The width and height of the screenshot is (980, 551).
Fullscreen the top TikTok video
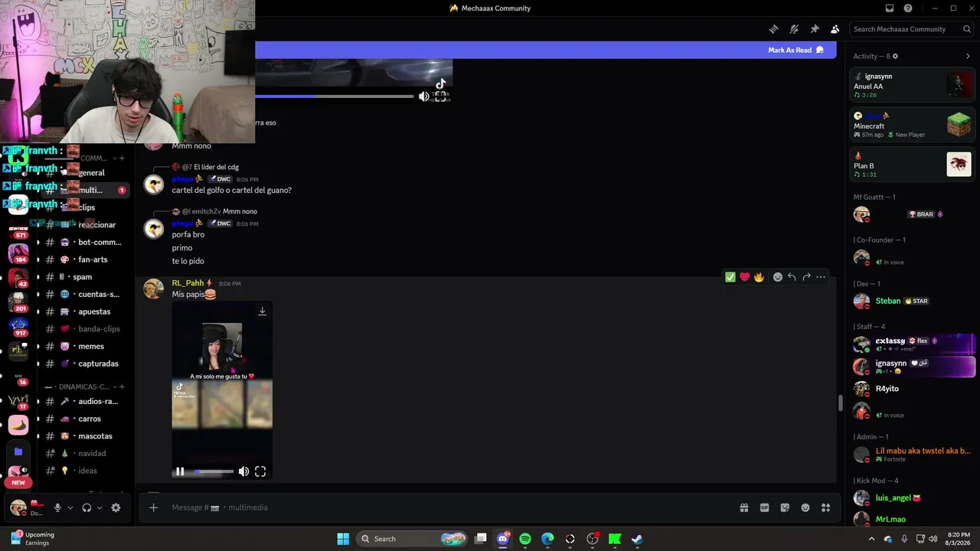tap(440, 96)
